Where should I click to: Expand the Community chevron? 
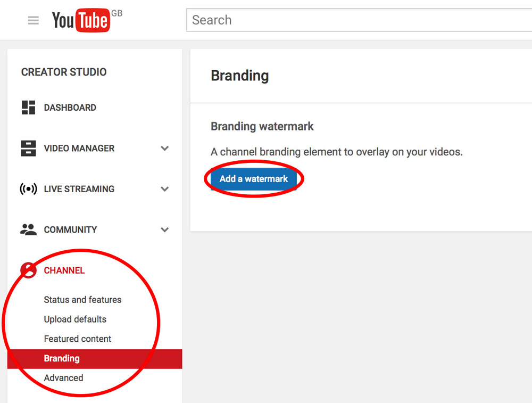coord(164,230)
